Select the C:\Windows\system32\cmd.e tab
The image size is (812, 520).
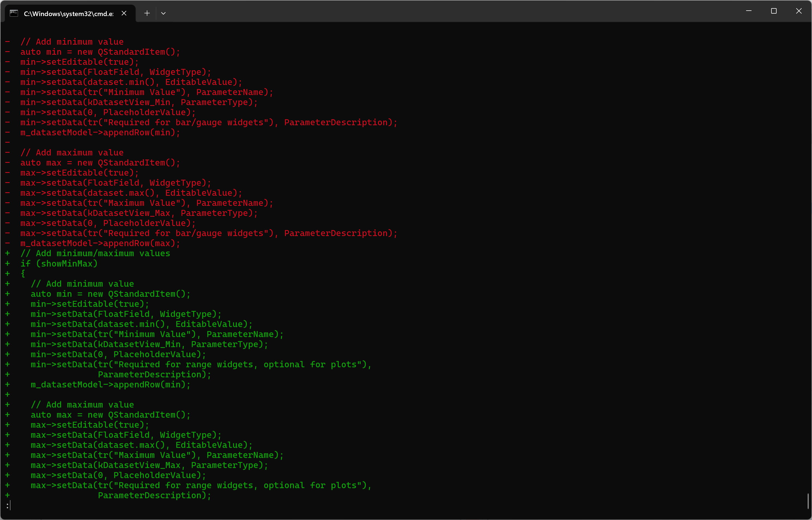point(68,14)
